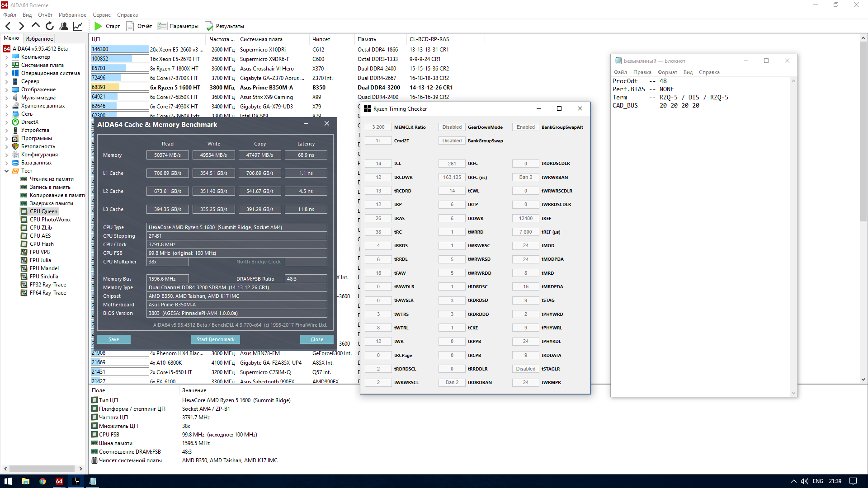Viewport: 868px width, 488px height.
Task: Expand the Системная плата tree node
Action: [x=6, y=66]
